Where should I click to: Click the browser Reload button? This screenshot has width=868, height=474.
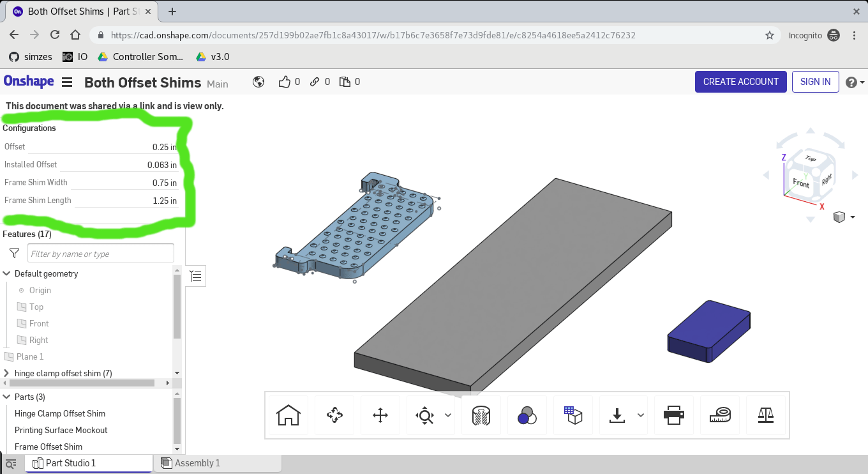click(x=55, y=35)
